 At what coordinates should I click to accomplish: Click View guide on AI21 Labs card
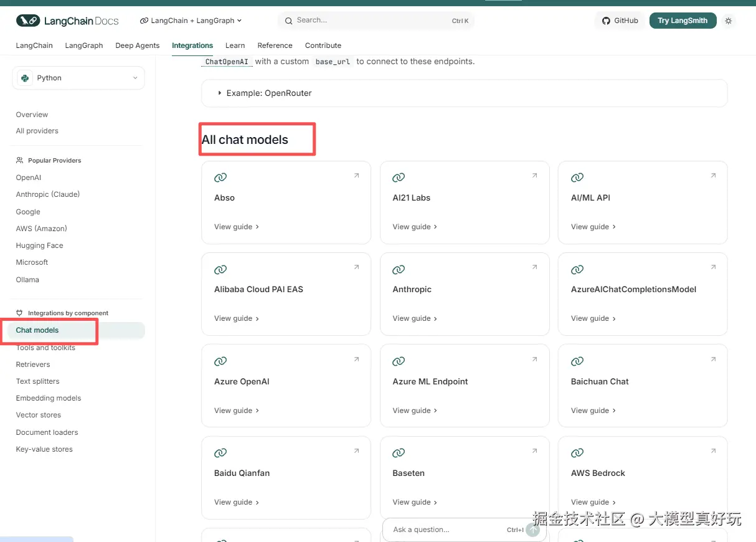tap(415, 227)
